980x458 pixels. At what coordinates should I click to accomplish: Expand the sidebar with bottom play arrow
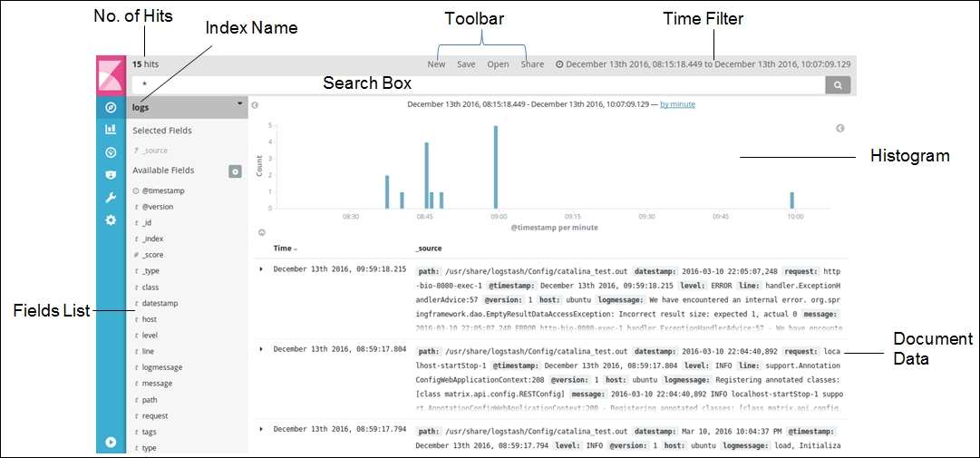click(111, 443)
